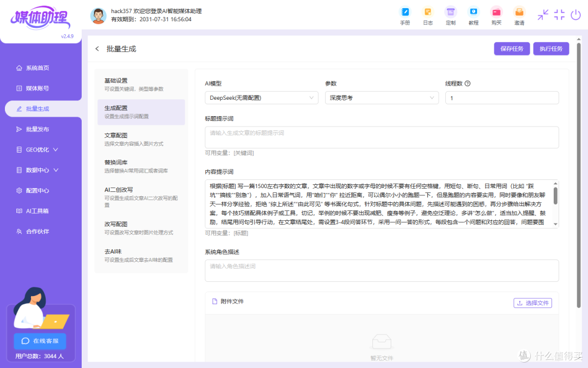
Task: Switch to the 生成配置 section
Action: pos(141,112)
